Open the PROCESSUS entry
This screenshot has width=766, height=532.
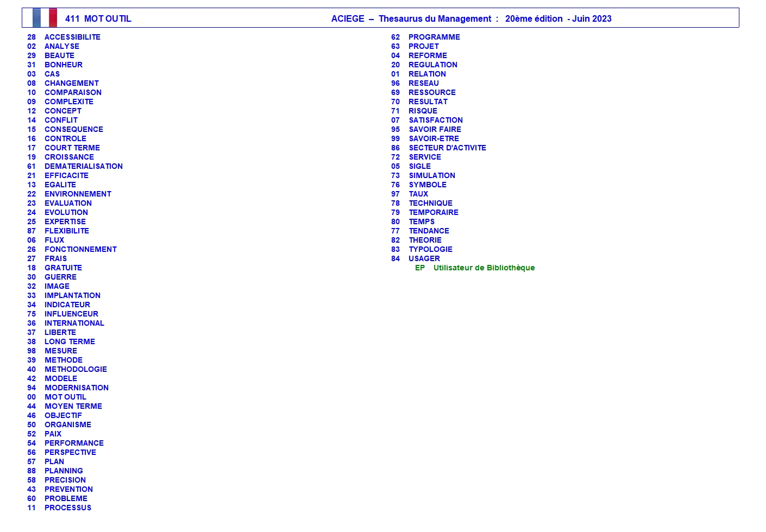(x=68, y=508)
